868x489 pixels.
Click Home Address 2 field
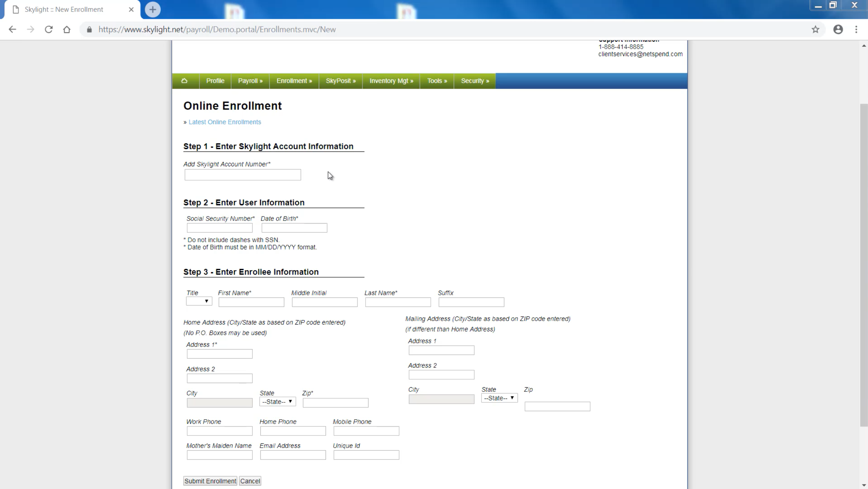tap(220, 379)
